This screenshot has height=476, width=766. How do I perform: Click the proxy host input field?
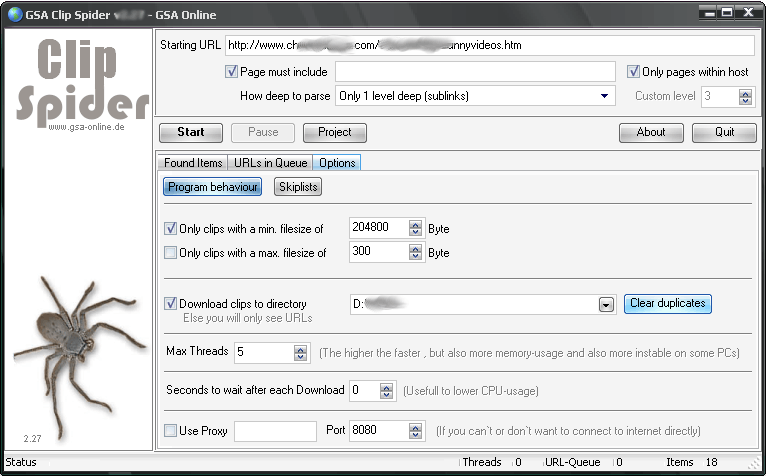pyautogui.click(x=276, y=432)
